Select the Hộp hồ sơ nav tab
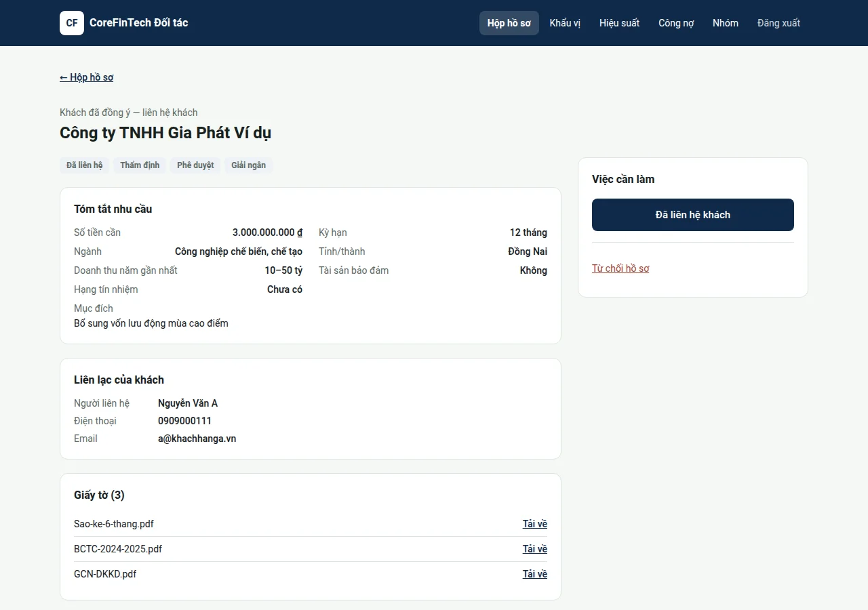 (509, 23)
